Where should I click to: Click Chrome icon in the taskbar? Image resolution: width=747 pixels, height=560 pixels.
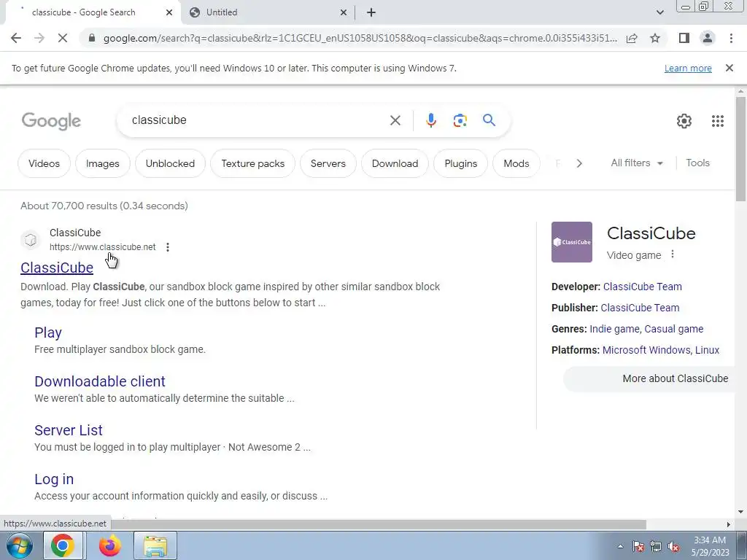[63, 545]
